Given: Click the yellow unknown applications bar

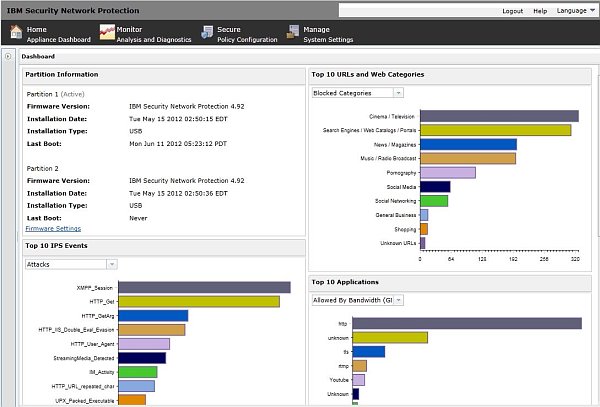Looking at the screenshot, I should 390,337.
